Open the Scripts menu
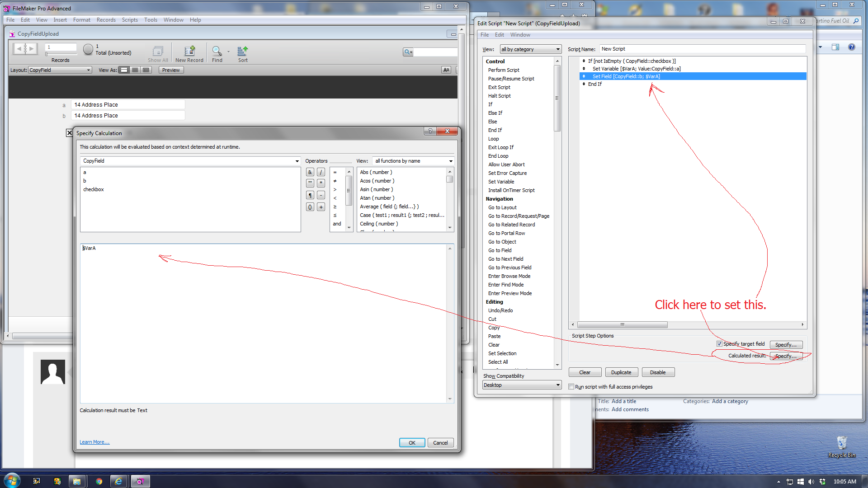The height and width of the screenshot is (488, 868). (x=130, y=20)
